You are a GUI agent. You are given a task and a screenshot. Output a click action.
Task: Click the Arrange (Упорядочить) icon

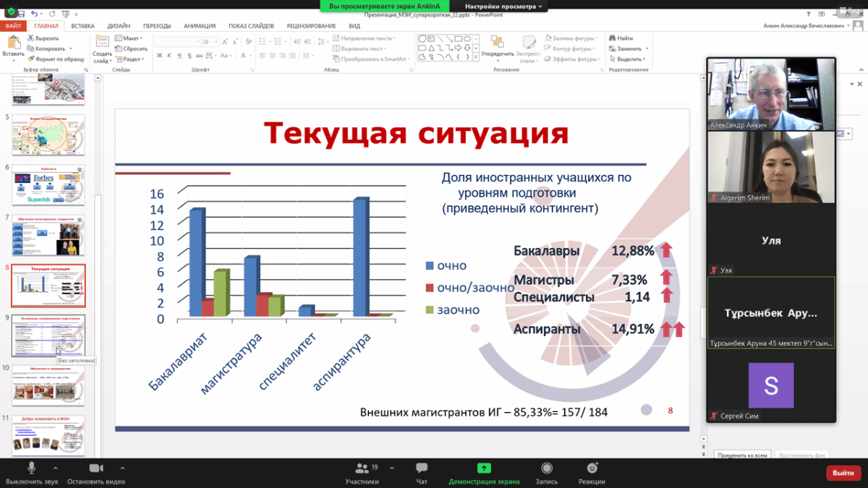497,42
